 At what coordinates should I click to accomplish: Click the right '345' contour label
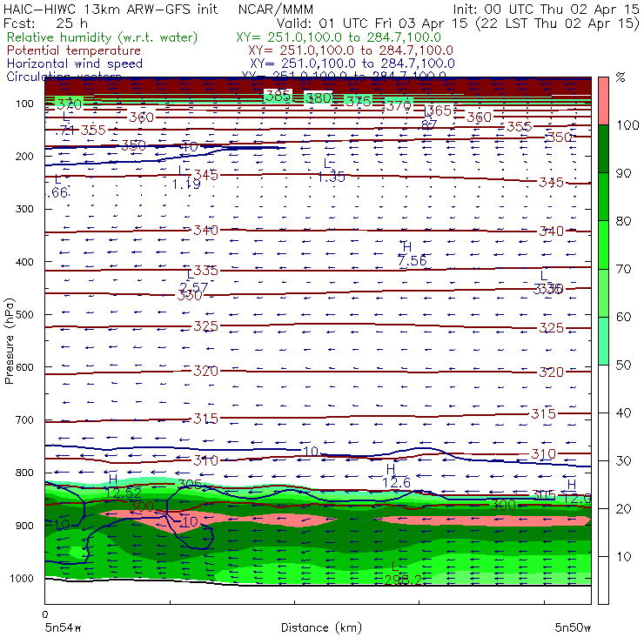click(552, 183)
